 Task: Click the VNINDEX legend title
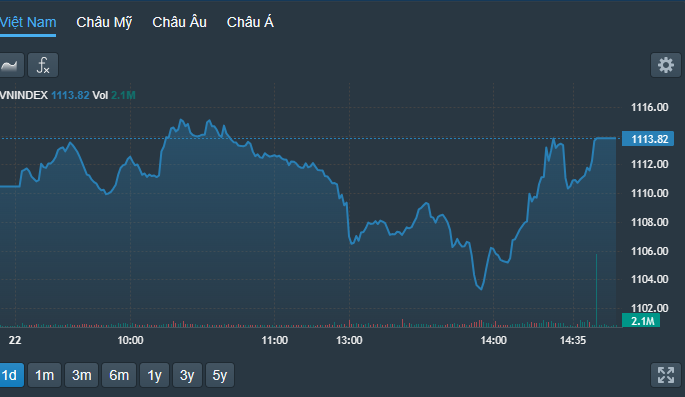24,95
